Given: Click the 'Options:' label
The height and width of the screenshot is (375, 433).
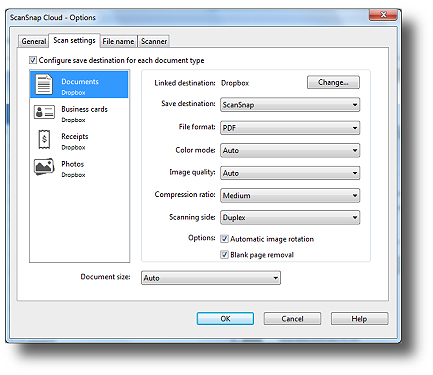Looking at the screenshot, I should 202,238.
